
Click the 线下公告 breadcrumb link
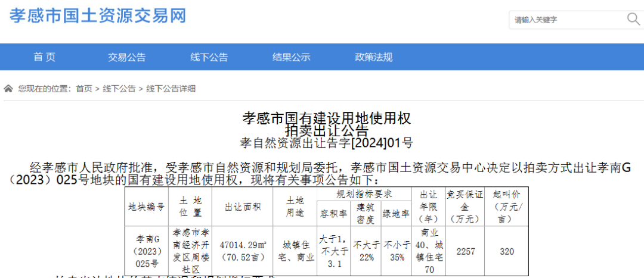tap(119, 89)
